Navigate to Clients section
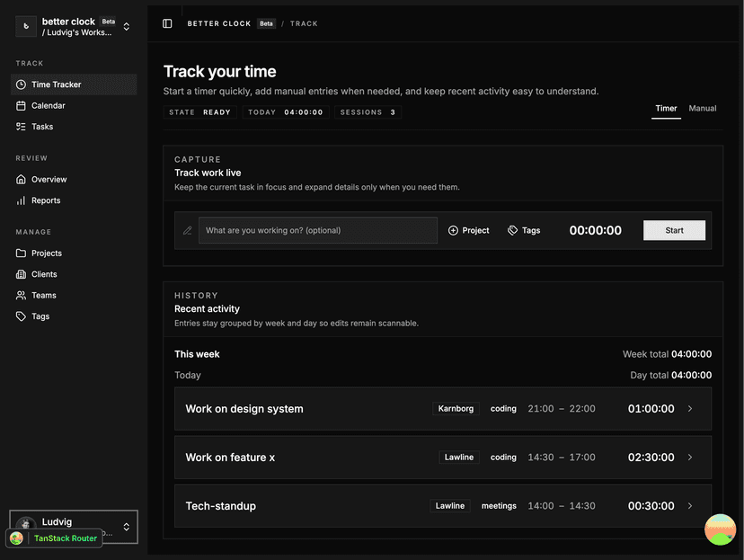Screen dimensions: 744x560 click(44, 274)
